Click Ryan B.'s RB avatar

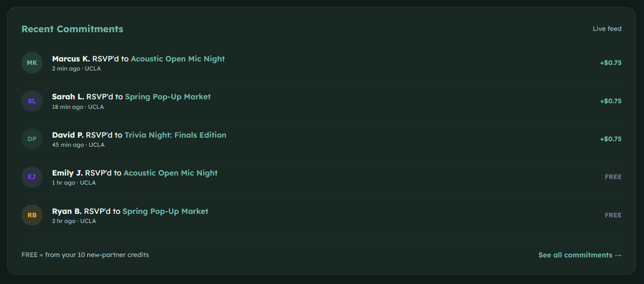32,215
